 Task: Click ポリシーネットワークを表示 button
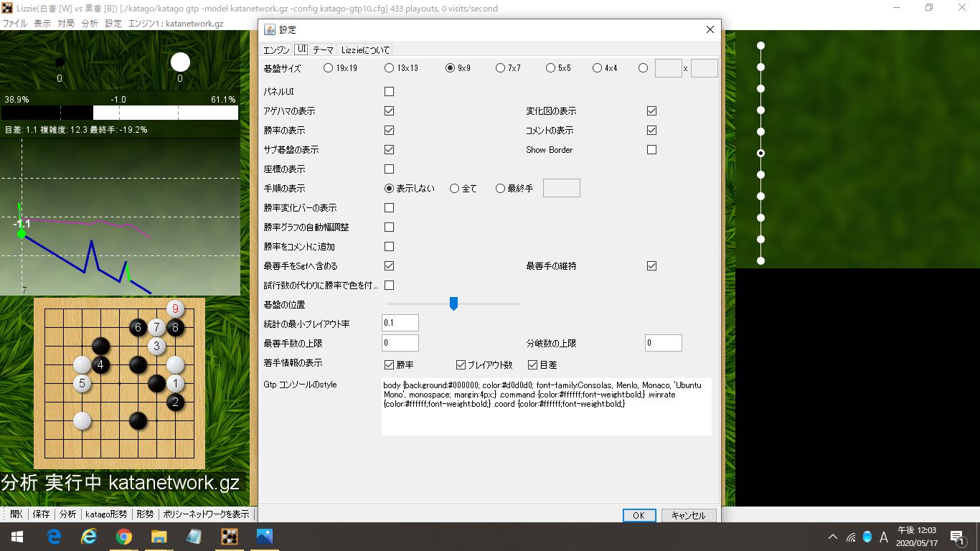coord(207,514)
